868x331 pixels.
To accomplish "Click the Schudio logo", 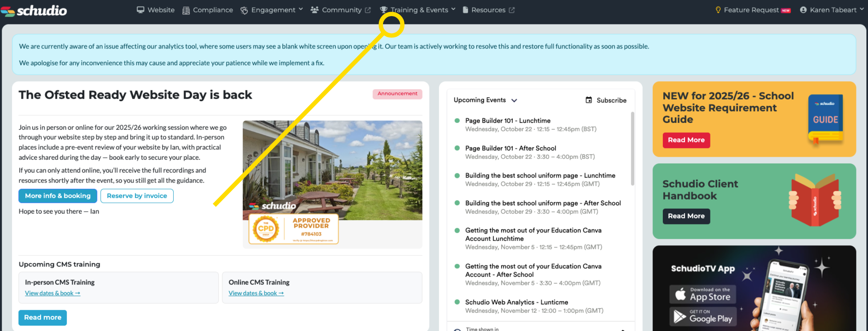I will coord(34,10).
